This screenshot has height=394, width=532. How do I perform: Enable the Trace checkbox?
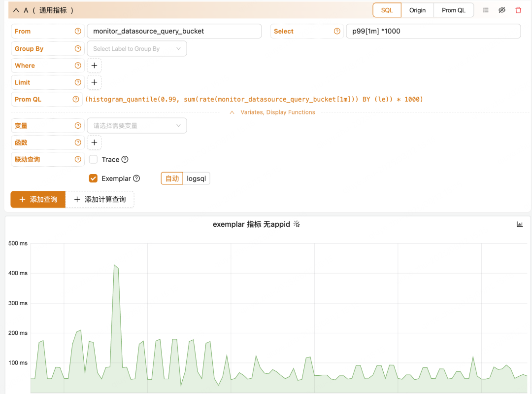point(93,159)
